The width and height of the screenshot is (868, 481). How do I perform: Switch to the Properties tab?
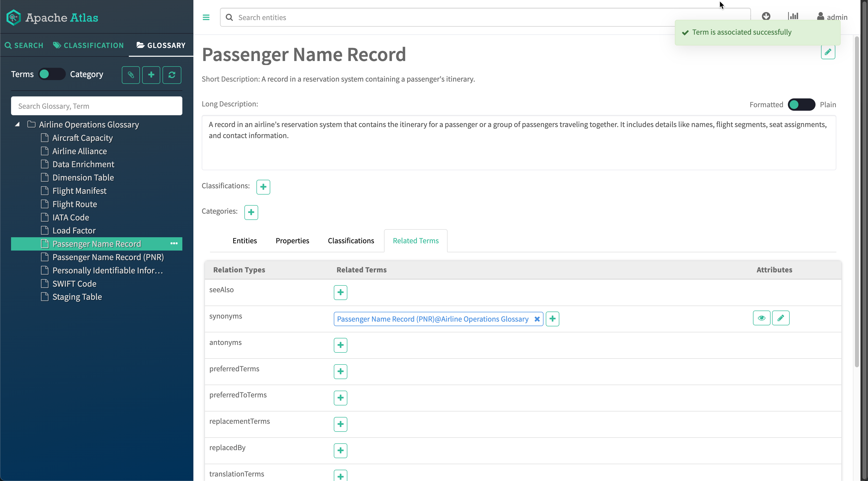click(x=292, y=240)
